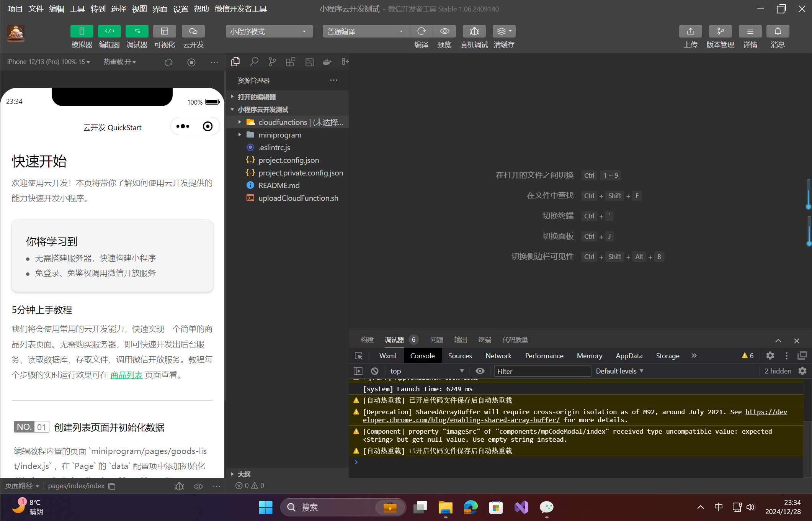Open the 云开发 cloud console
812x521 pixels.
click(193, 36)
